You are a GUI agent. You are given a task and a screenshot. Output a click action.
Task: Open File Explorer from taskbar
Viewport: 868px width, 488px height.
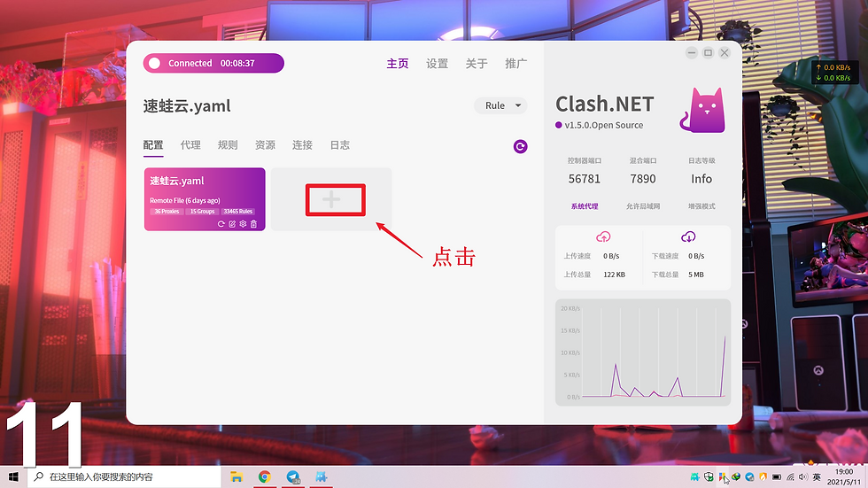coord(236,476)
